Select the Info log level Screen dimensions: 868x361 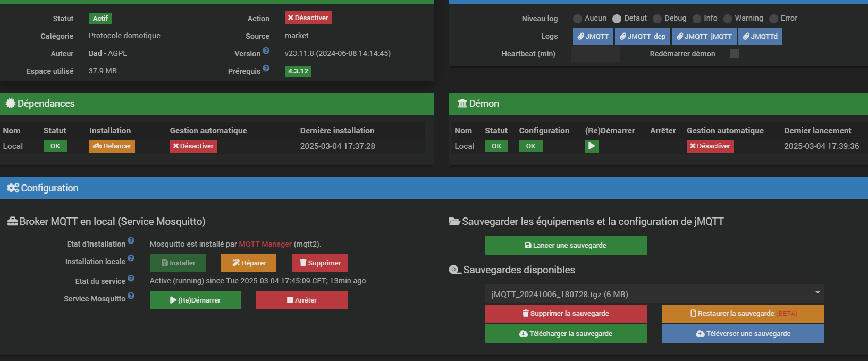point(697,19)
